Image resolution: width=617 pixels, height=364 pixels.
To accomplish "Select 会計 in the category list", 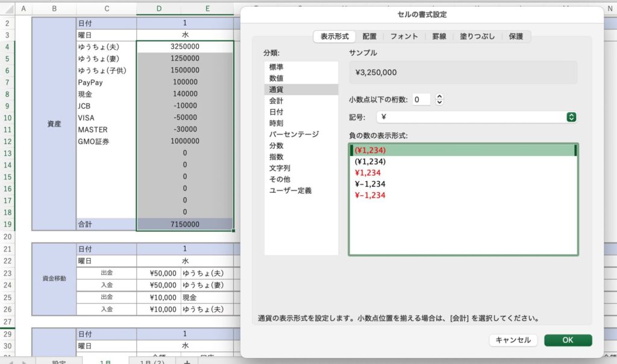I will (x=276, y=101).
